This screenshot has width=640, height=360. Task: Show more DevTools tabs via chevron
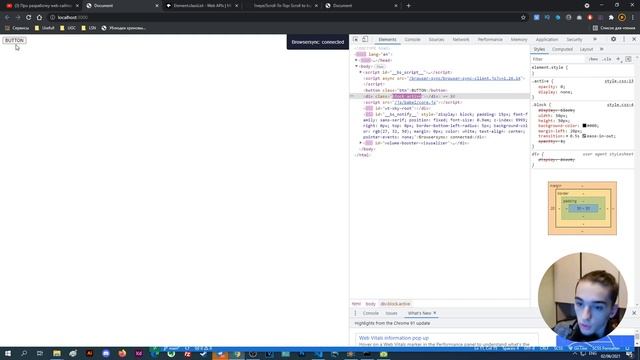tap(595, 40)
